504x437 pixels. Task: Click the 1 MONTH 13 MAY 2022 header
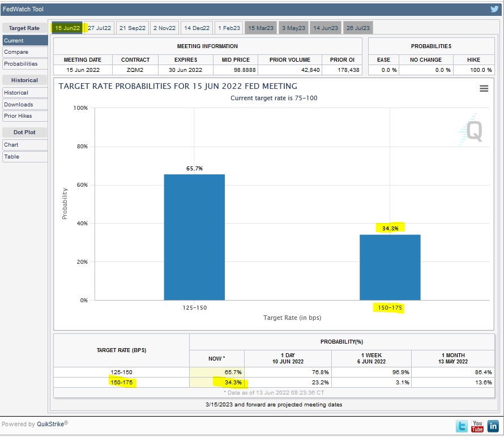[453, 358]
